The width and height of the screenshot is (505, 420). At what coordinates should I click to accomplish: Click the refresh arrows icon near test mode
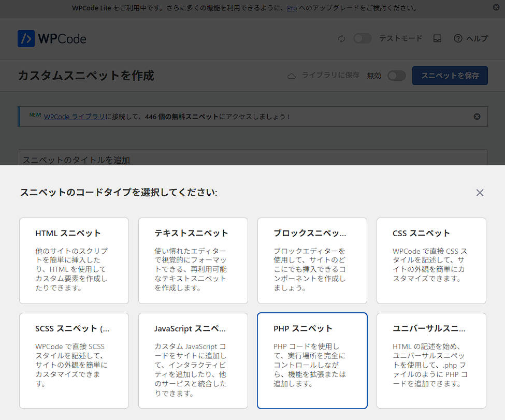click(x=341, y=39)
